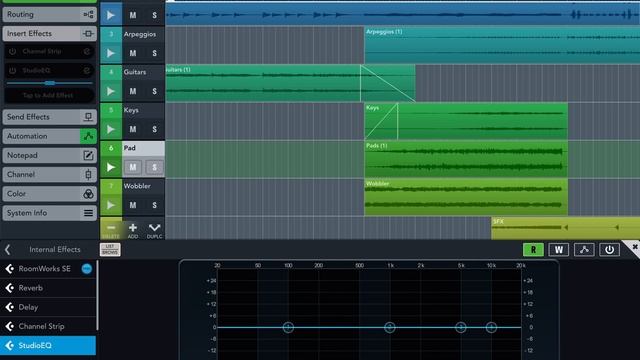Click the Color circles icon
Screen dimensions: 640x360
[88, 193]
